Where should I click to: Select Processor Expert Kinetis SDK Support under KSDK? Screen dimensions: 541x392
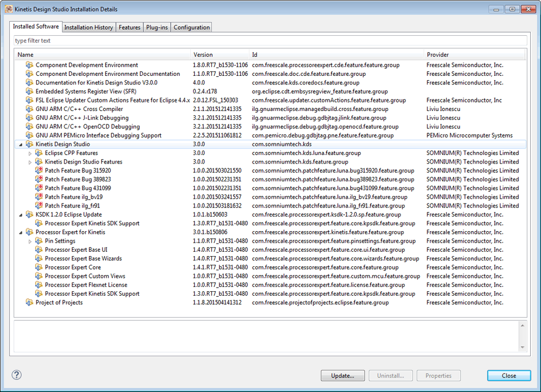pos(92,223)
